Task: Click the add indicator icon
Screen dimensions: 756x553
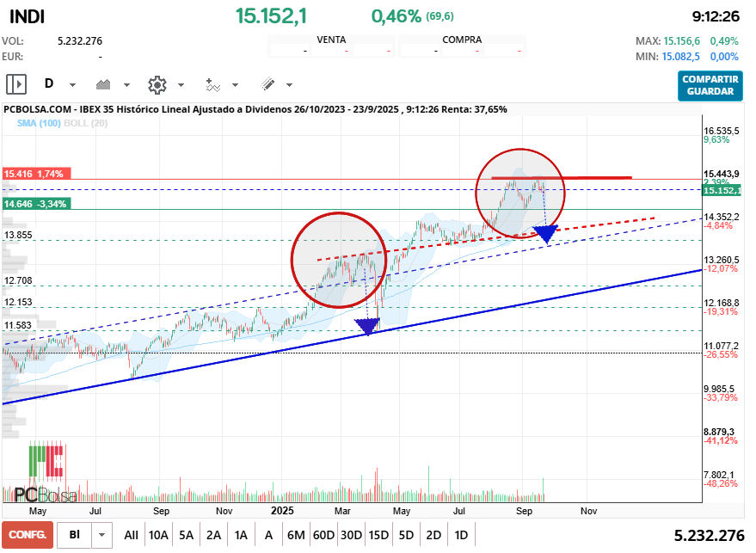Action: click(x=212, y=84)
